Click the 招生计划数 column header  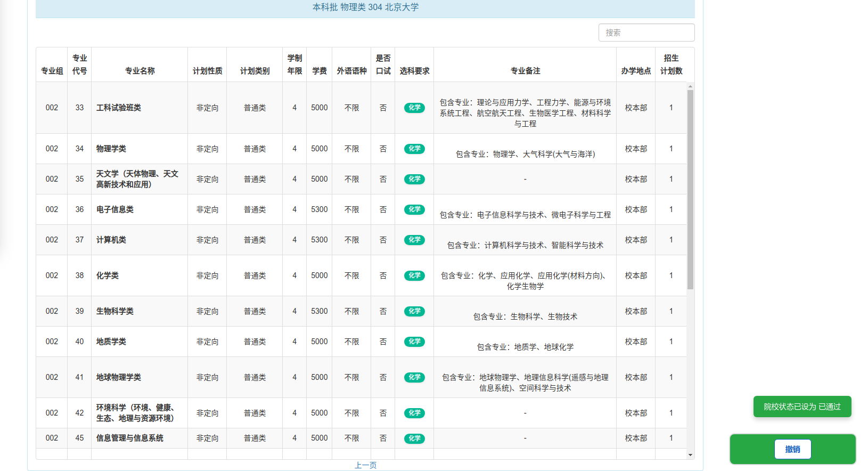[671, 64]
